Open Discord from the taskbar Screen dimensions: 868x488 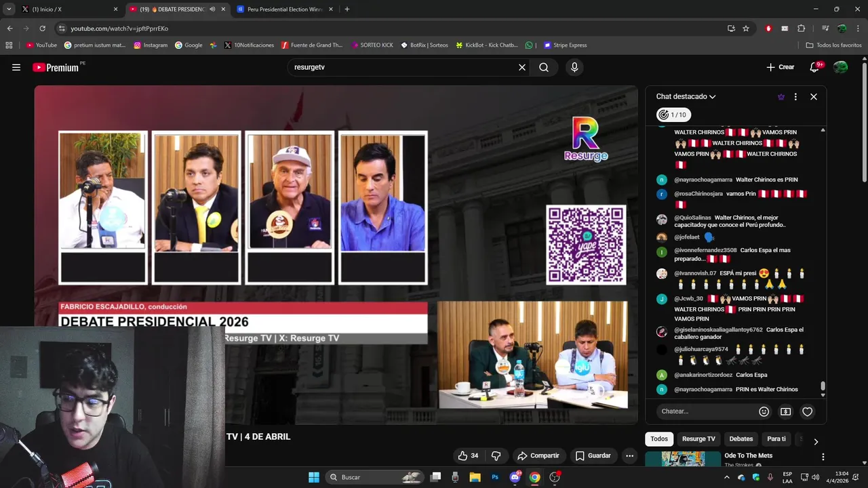(515, 477)
